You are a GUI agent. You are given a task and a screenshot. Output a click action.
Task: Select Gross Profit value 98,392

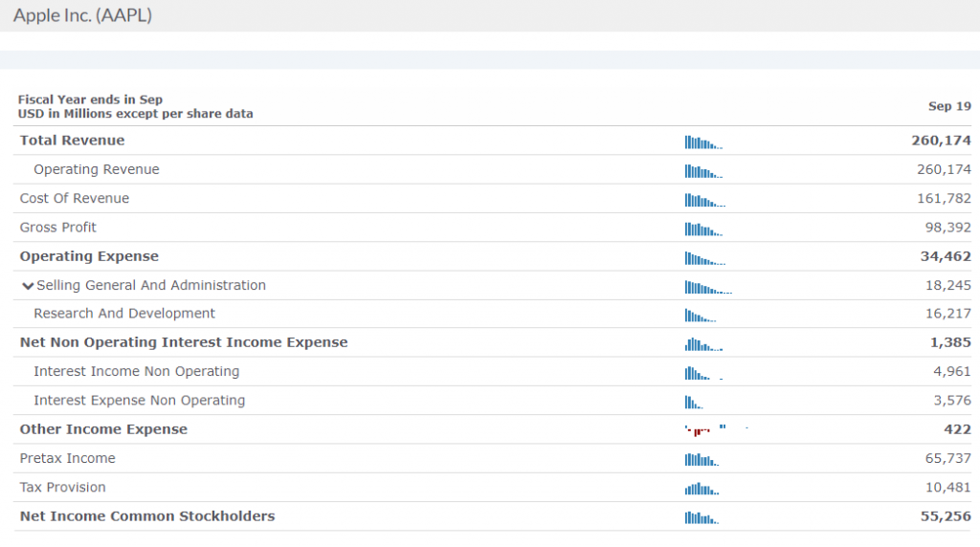tap(948, 228)
